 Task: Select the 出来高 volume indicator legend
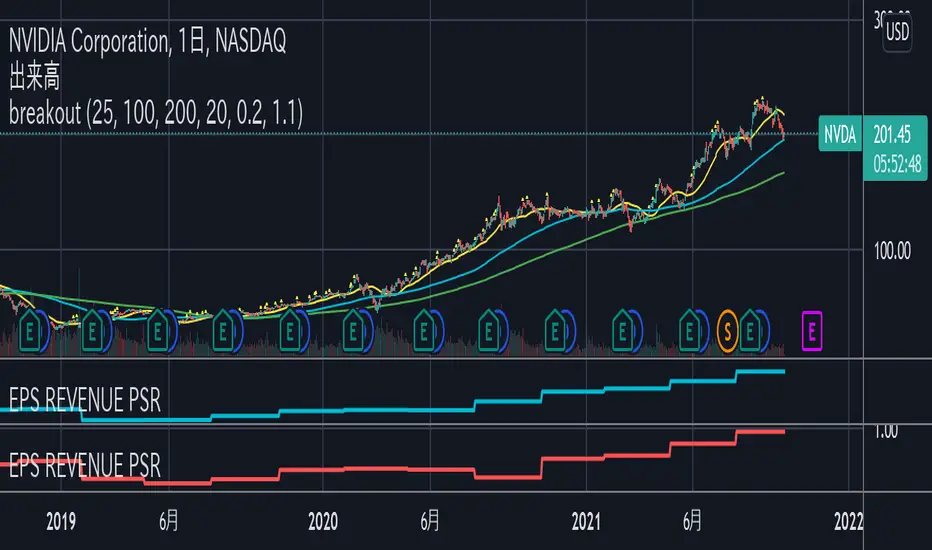coord(31,74)
